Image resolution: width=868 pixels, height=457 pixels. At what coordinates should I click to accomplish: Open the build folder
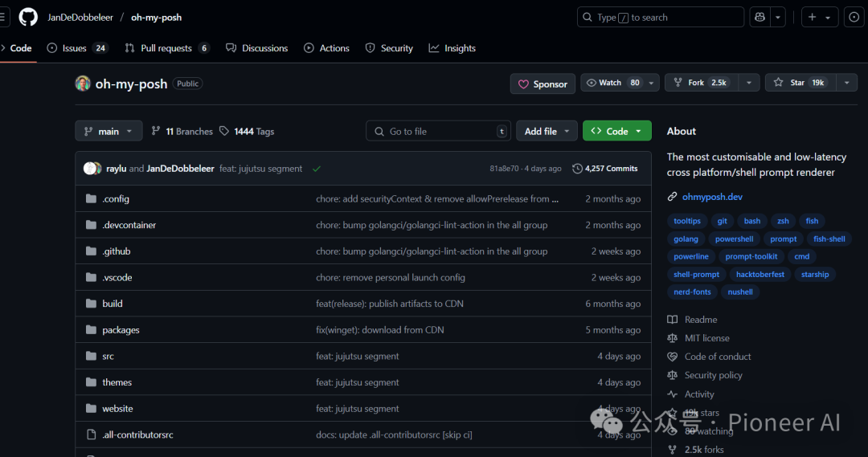113,303
